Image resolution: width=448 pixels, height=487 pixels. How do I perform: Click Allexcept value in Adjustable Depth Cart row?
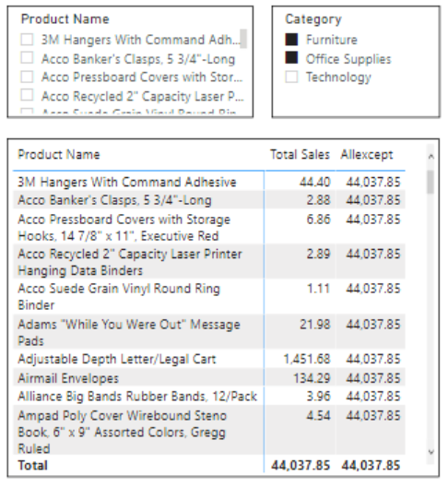coord(373,359)
